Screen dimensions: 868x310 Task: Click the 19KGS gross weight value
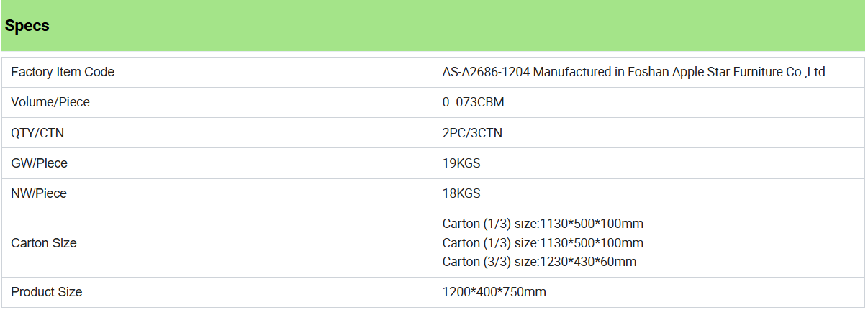point(461,163)
